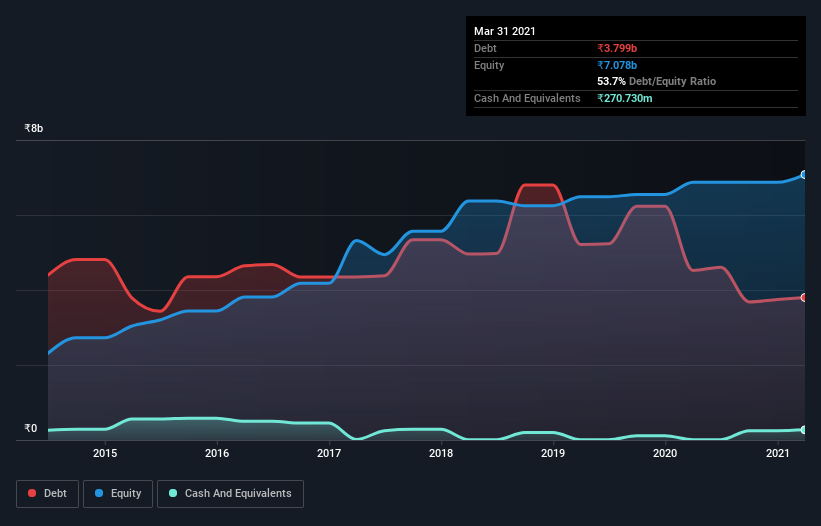Click the 53.7% Debt/Equity Ratio text

coord(657,82)
